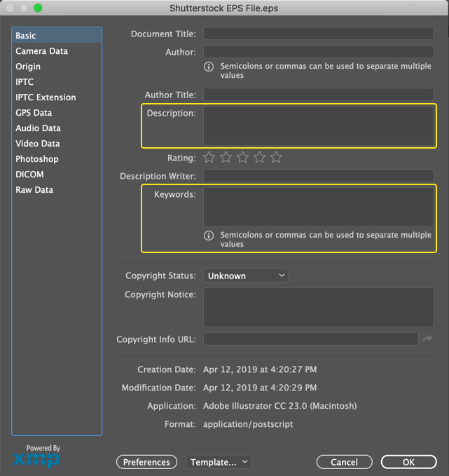This screenshot has height=476, width=449.
Task: Click the Preferences button
Action: coord(146,462)
